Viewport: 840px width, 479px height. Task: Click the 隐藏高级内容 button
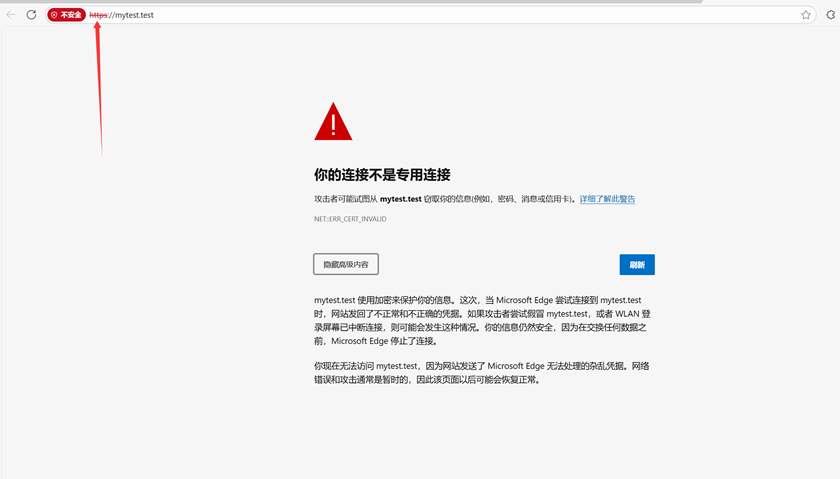[346, 264]
